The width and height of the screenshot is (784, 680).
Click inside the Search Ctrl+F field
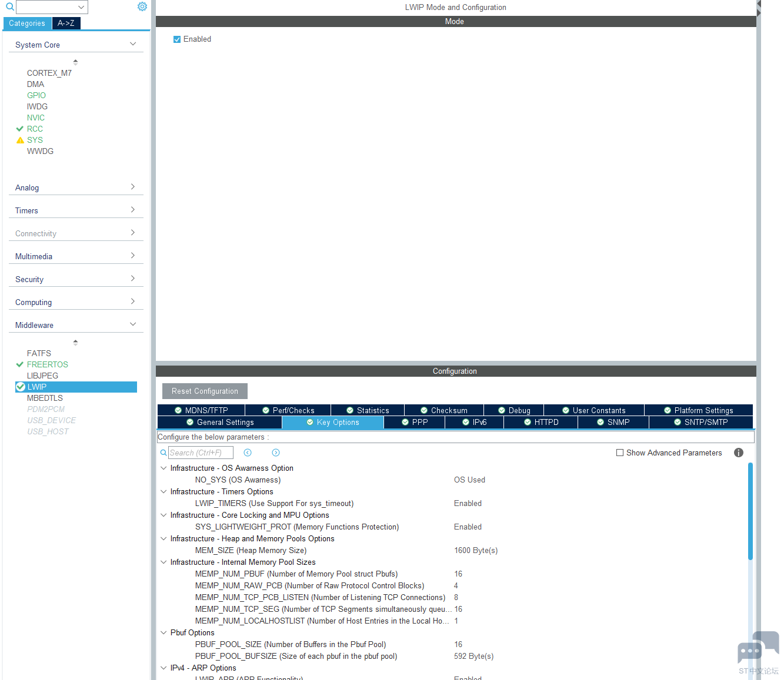click(200, 453)
